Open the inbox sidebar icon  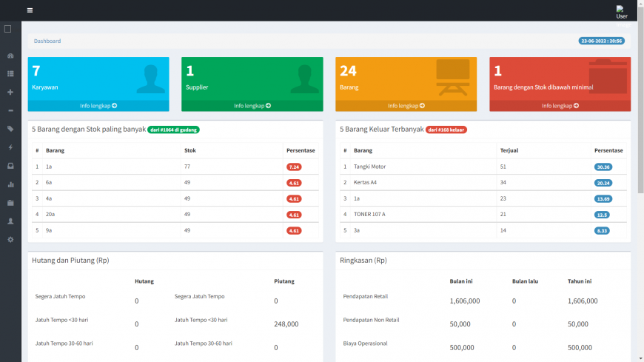point(10,166)
